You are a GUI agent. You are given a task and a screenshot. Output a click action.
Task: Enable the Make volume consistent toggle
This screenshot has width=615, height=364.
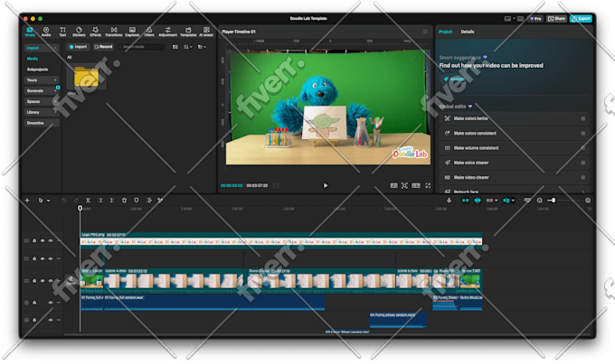click(583, 148)
